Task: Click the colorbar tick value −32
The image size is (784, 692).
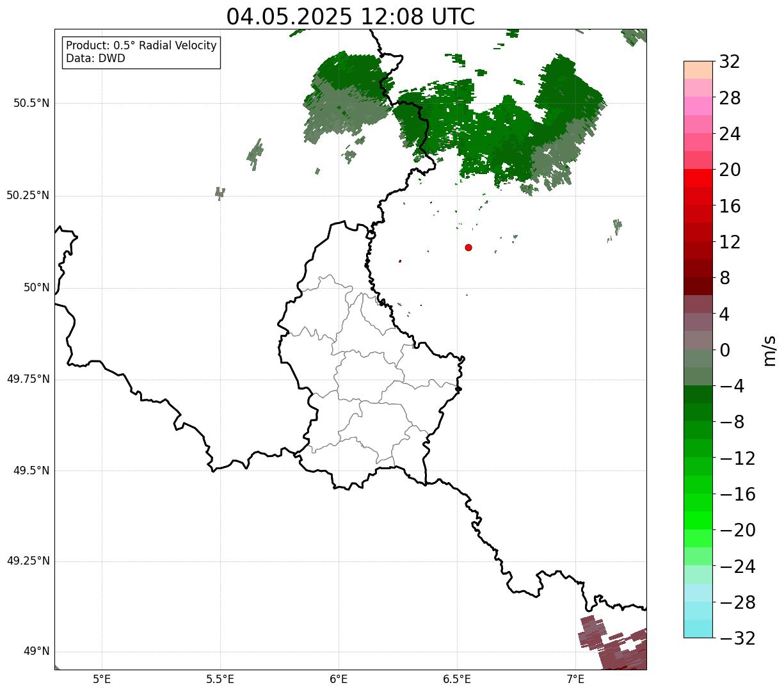Action: (x=737, y=638)
